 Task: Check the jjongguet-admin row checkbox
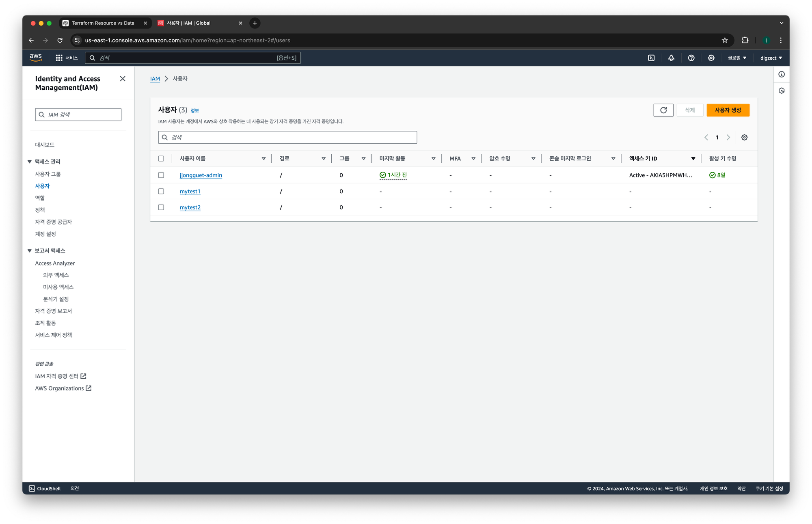161,175
